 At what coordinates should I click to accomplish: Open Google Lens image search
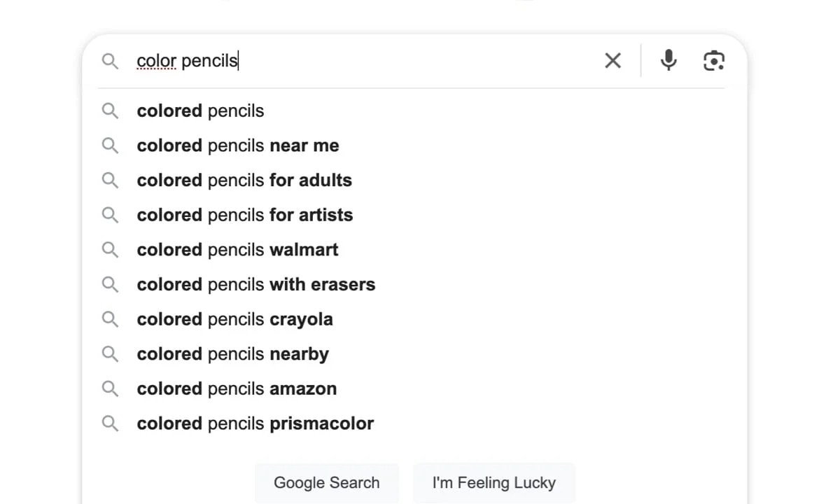[x=713, y=60]
